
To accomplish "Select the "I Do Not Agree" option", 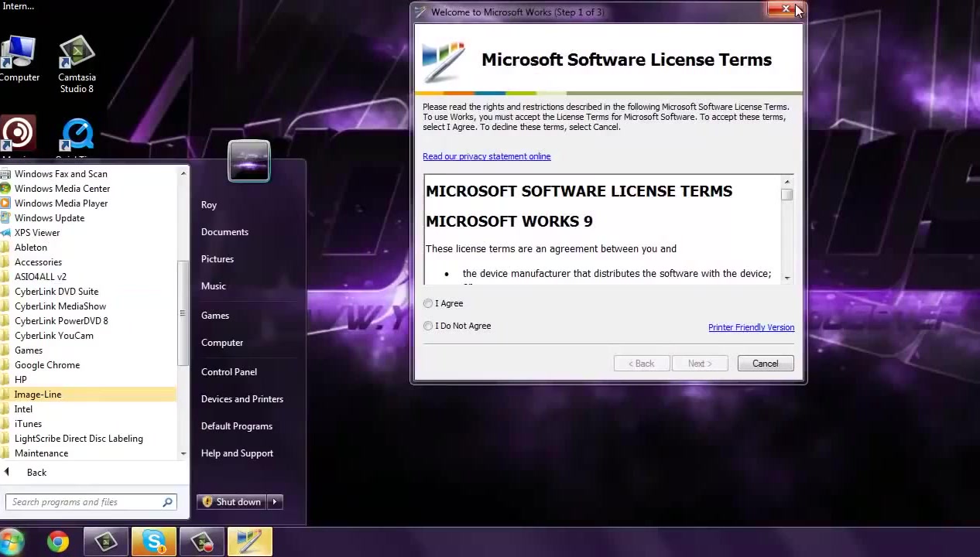I will (428, 326).
